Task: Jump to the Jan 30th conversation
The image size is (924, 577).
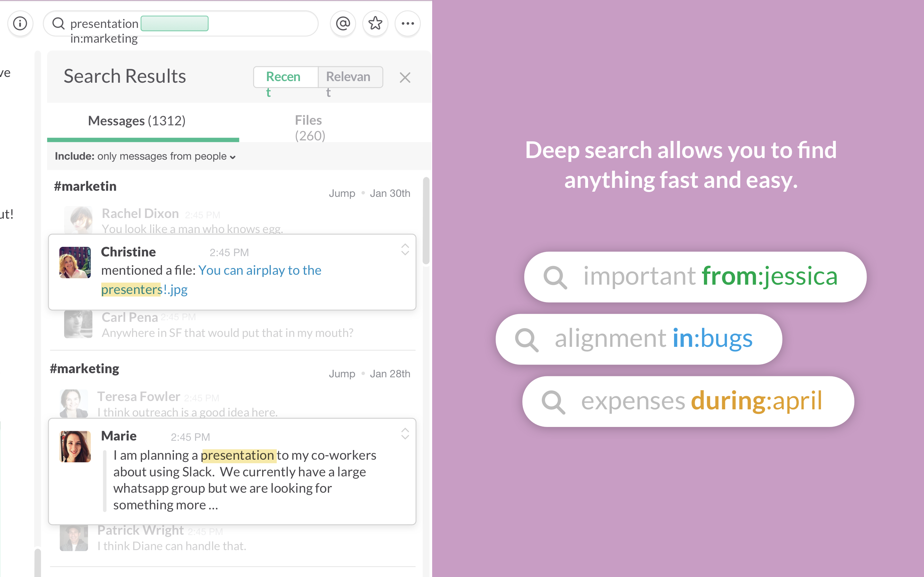Action: [342, 194]
